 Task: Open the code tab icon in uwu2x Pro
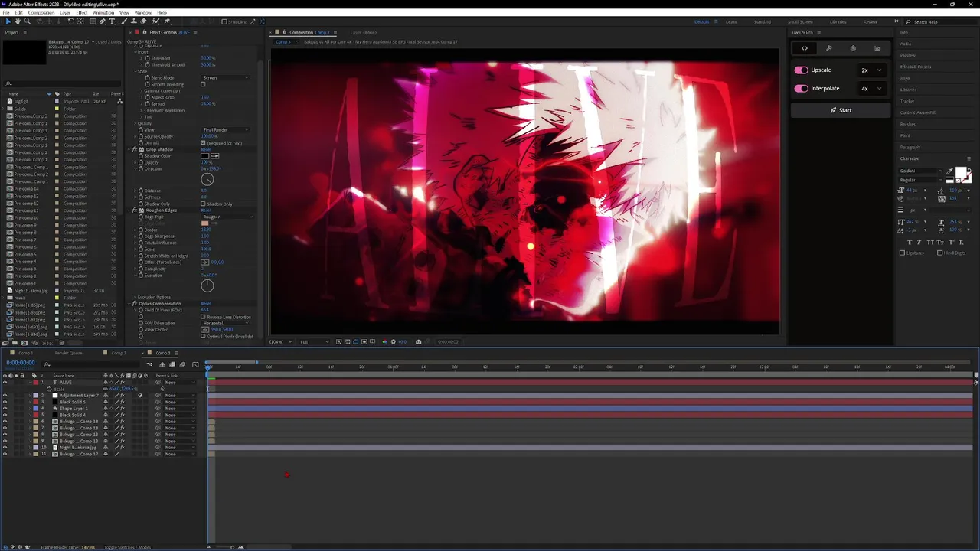[x=805, y=48]
